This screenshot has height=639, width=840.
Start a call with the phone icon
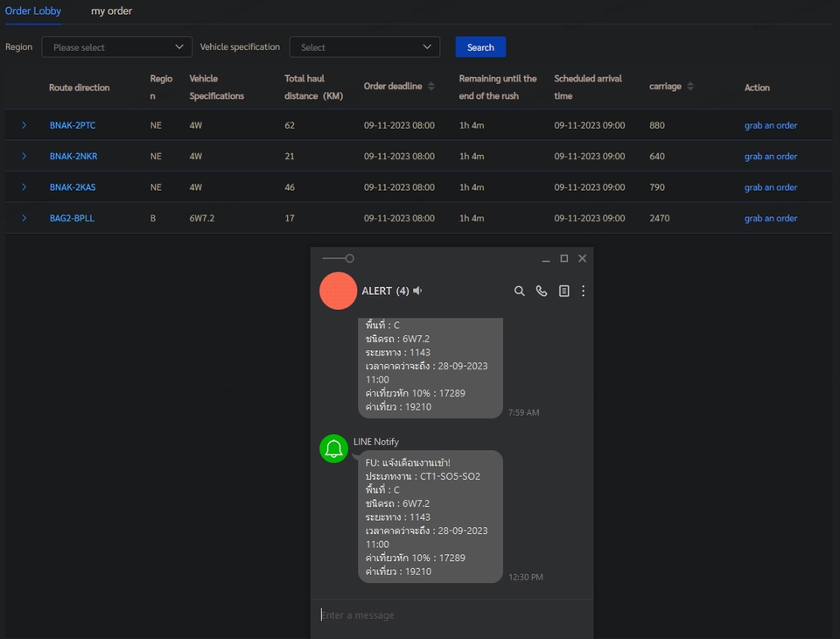[542, 291]
